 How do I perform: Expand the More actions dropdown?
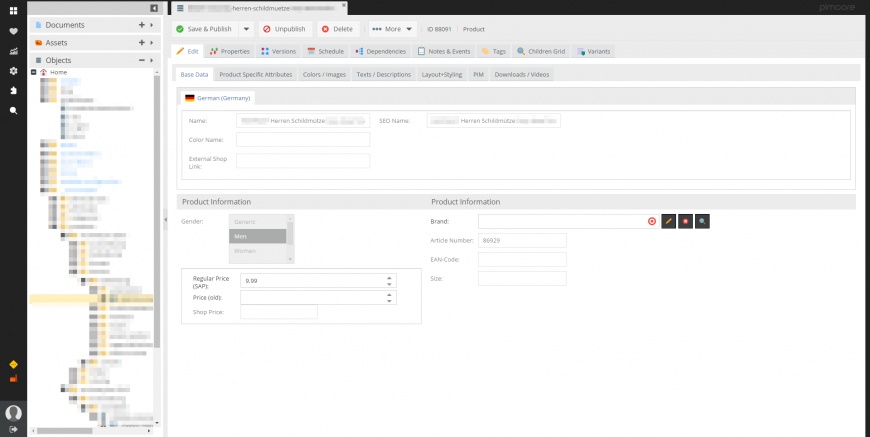tap(391, 29)
